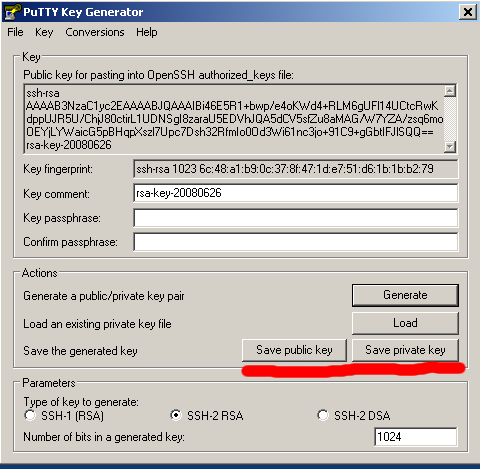The image size is (480, 469).
Task: Click public key scrollbar up arrow
Action: point(450,91)
